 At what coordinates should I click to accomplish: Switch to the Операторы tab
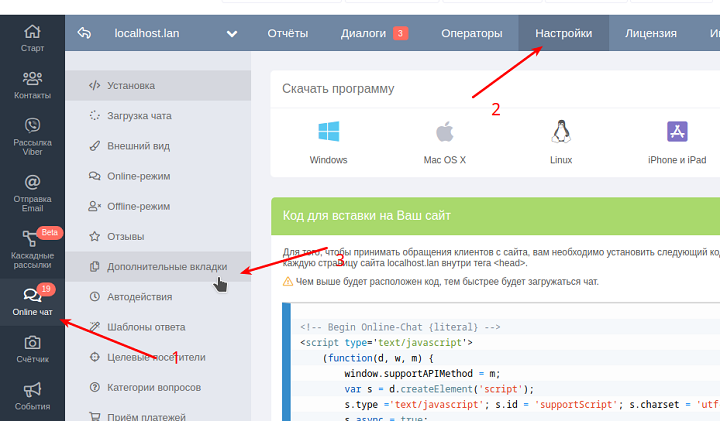[472, 34]
